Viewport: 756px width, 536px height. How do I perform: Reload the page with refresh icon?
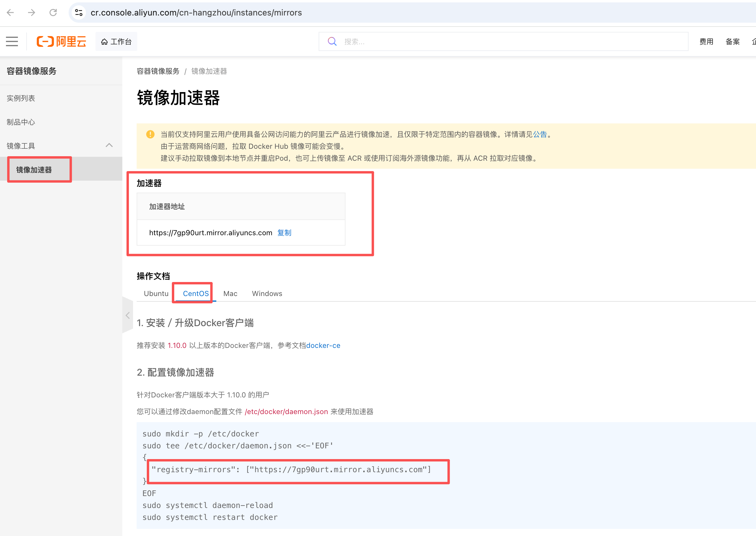tap(53, 13)
